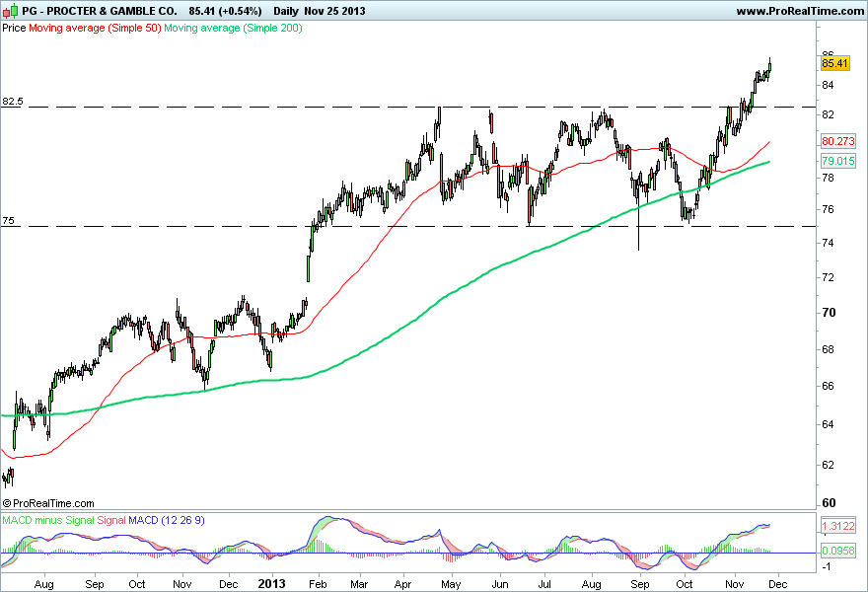Click the © ProRealTime.com copyright text
The width and height of the screenshot is (868, 592).
[48, 503]
